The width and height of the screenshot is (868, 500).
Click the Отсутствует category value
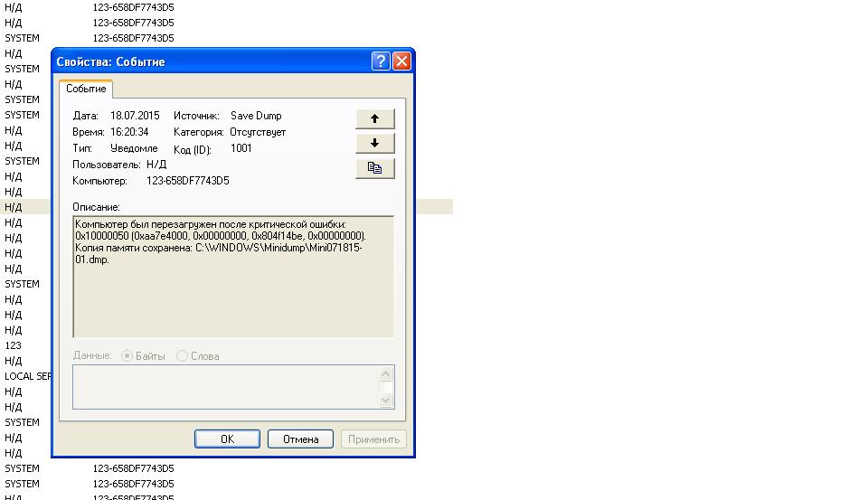pos(258,132)
